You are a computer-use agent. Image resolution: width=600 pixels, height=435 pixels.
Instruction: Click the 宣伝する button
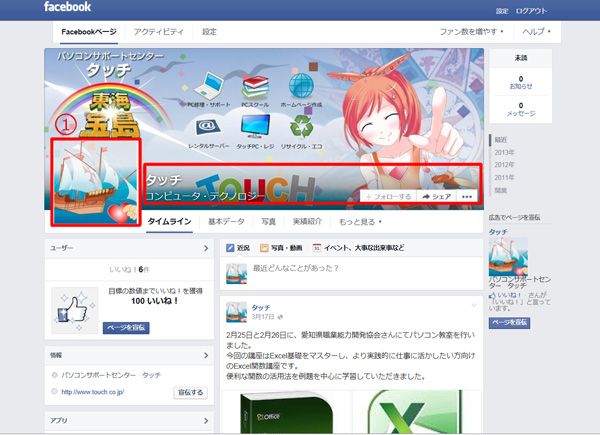point(191,393)
